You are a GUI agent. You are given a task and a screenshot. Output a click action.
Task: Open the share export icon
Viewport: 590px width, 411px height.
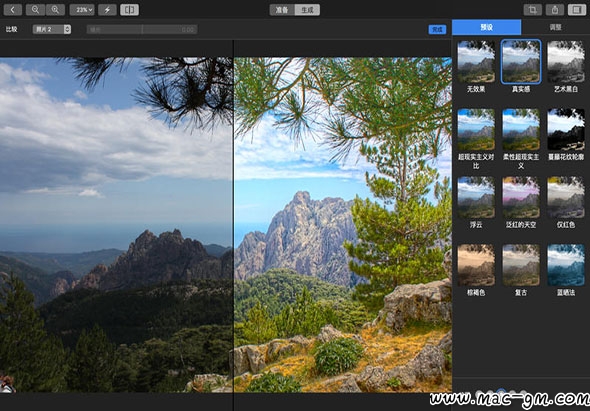pyautogui.click(x=555, y=10)
